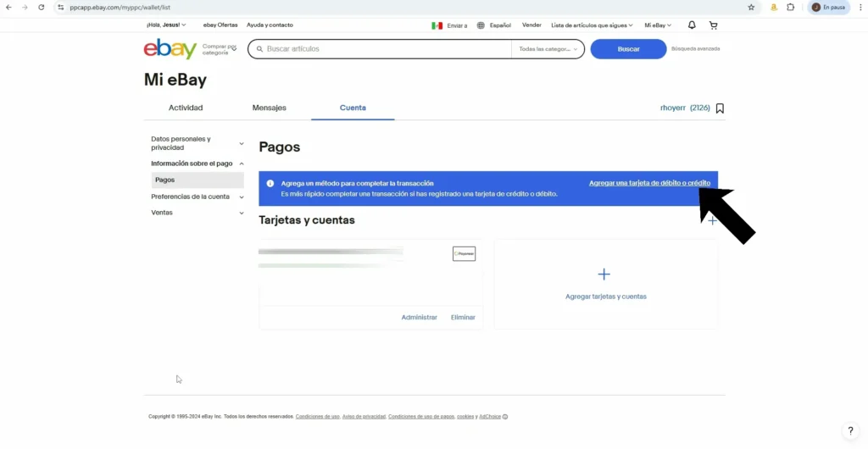Open the shopping cart icon
Image resolution: width=868 pixels, height=449 pixels.
pos(713,25)
